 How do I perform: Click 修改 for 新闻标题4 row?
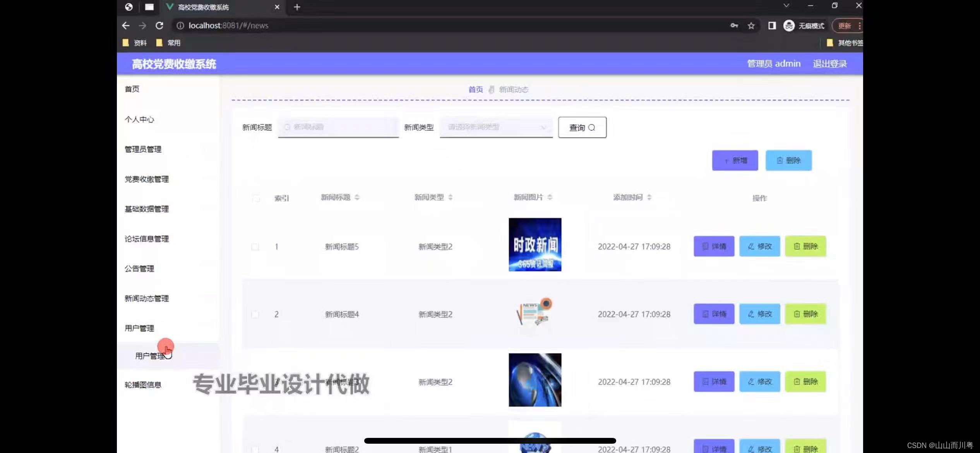(759, 314)
